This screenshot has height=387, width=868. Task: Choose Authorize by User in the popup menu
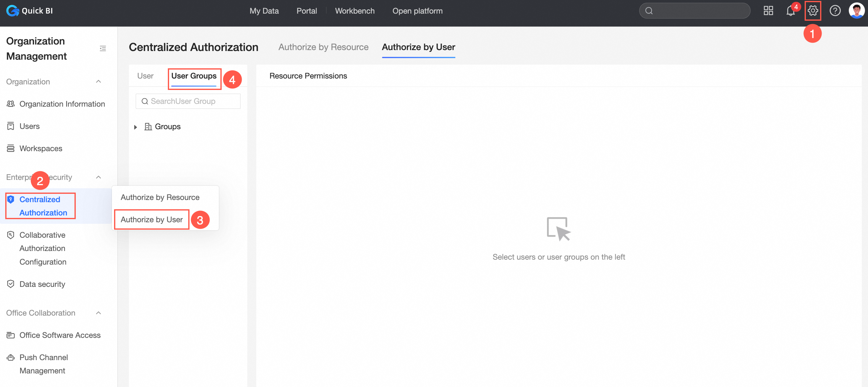[x=152, y=219]
